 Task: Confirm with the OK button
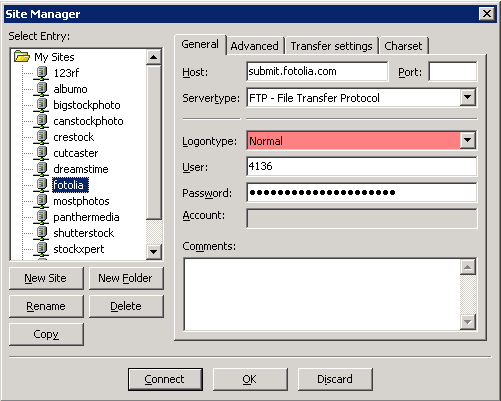point(250,379)
